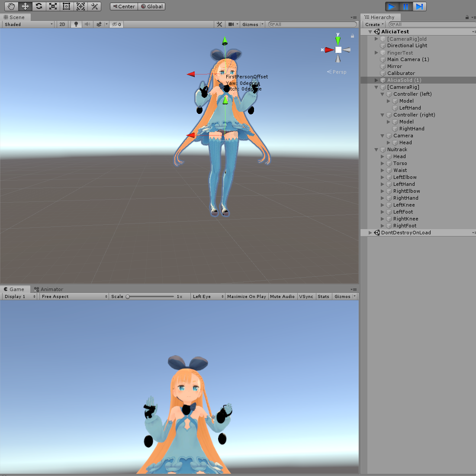Expand AliciaSolid (1) object
Viewport: 476px width, 476px height.
(x=376, y=80)
